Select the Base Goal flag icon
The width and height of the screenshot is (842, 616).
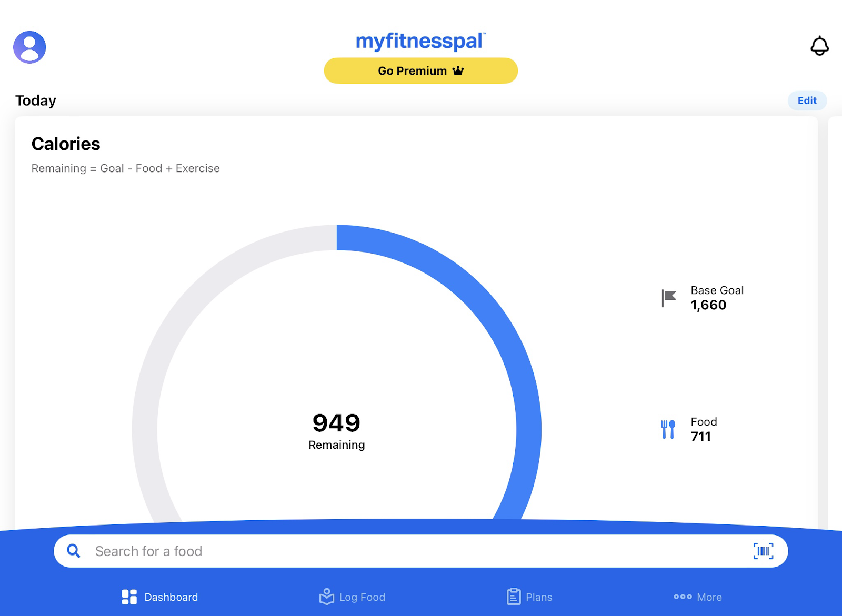[667, 298]
